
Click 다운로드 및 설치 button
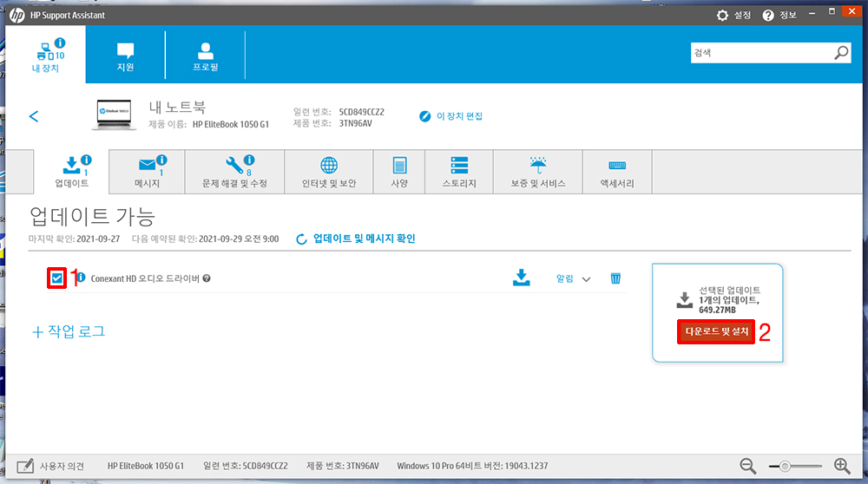coord(716,331)
